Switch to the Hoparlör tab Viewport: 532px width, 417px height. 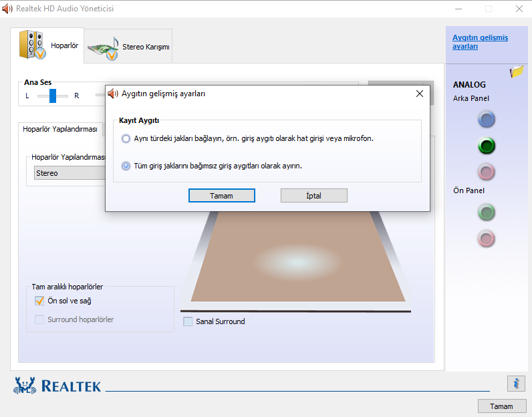point(47,45)
